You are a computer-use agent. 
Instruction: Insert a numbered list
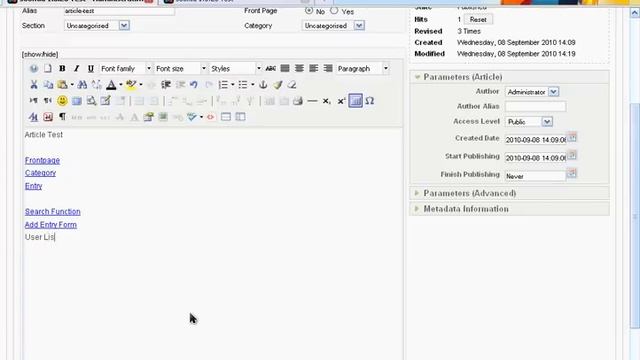click(223, 85)
